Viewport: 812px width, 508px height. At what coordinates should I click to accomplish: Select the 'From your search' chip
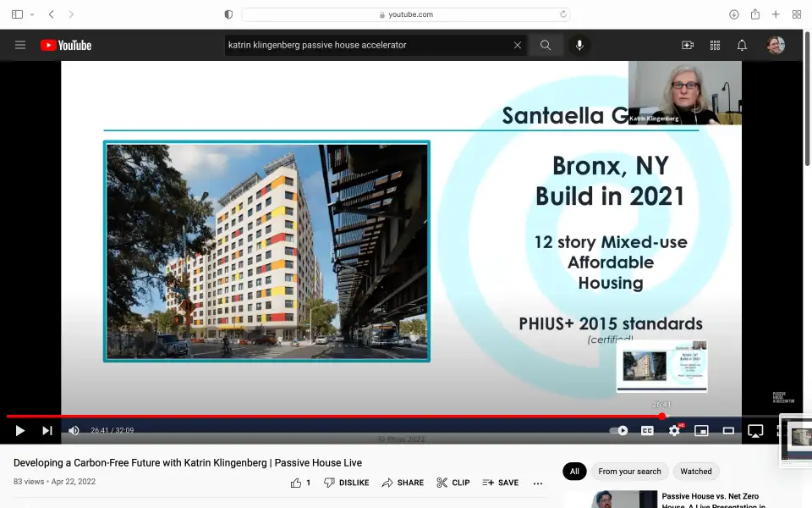629,472
